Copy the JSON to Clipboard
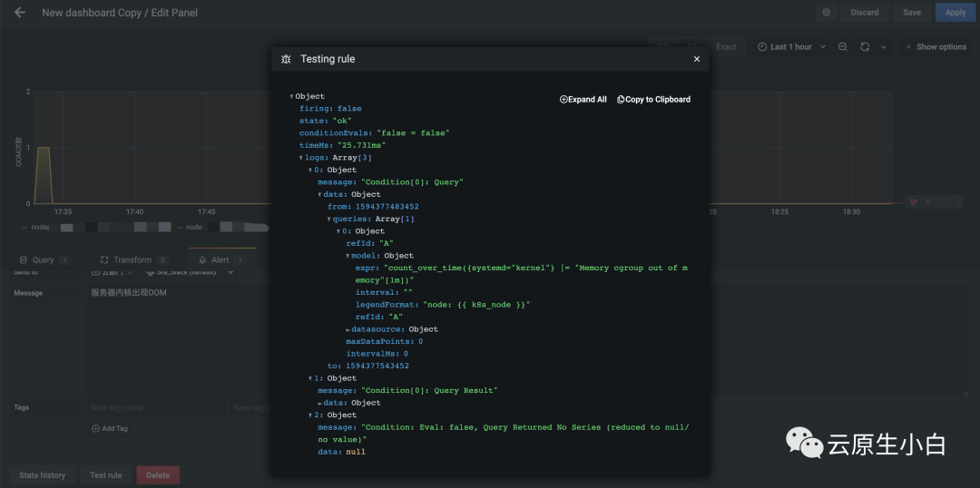 (x=653, y=100)
